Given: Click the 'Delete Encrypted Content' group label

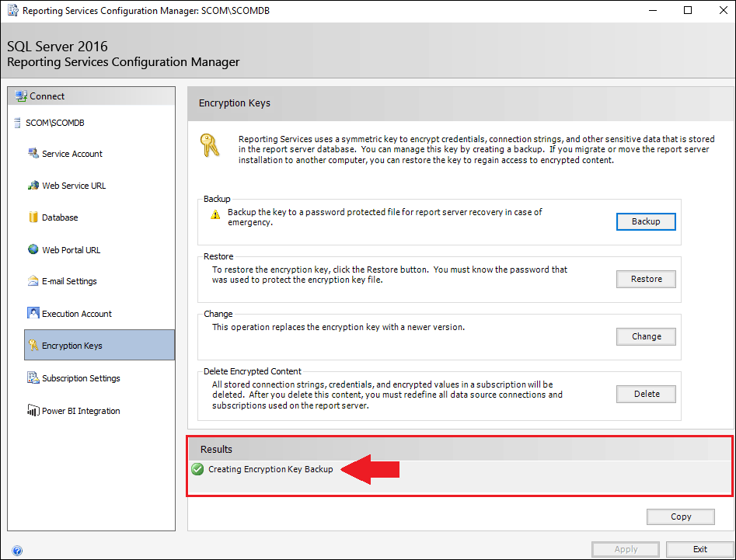Looking at the screenshot, I should click(252, 371).
